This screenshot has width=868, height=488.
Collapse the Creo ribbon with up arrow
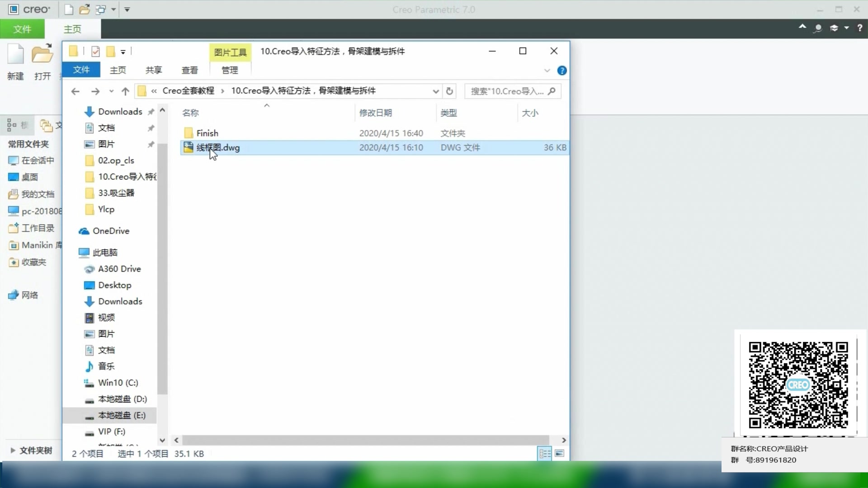[x=802, y=27]
